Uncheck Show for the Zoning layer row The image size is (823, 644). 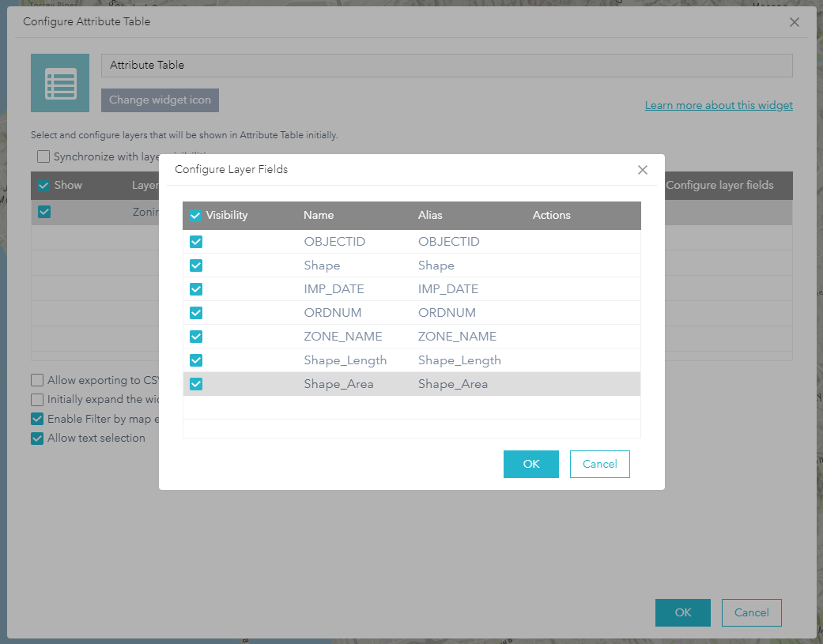pos(44,212)
